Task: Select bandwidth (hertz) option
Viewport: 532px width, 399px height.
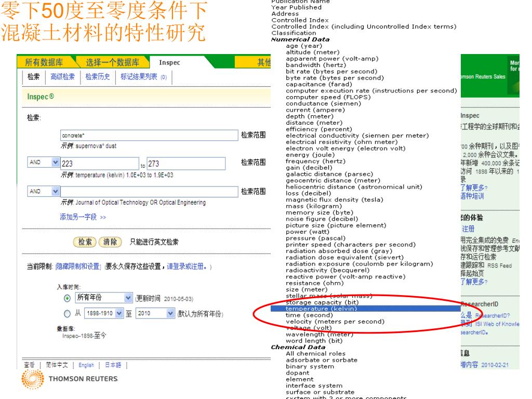Action: [x=316, y=65]
